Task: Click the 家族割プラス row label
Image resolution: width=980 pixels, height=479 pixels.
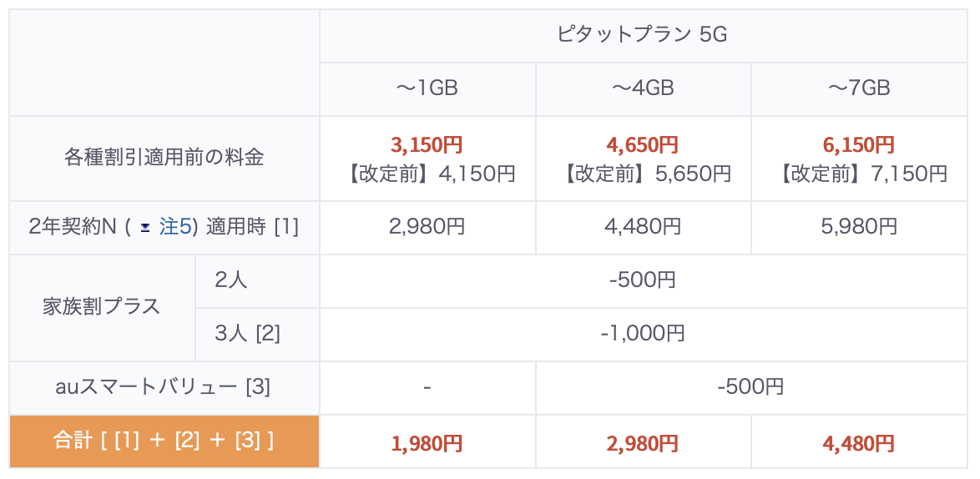Action: click(101, 307)
